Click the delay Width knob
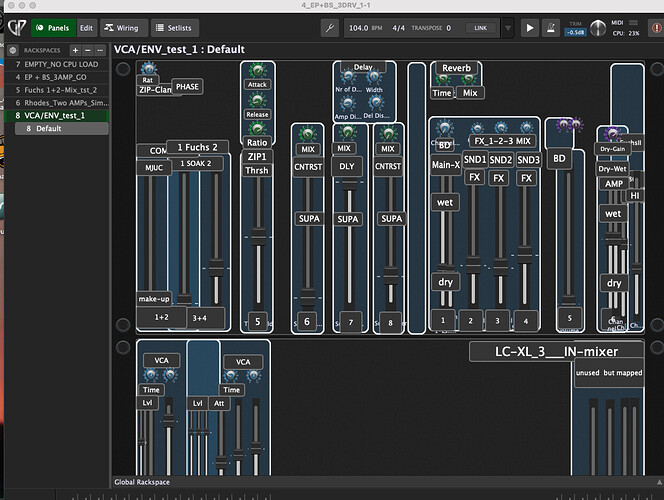Viewport: 664px width, 500px height. (x=374, y=77)
